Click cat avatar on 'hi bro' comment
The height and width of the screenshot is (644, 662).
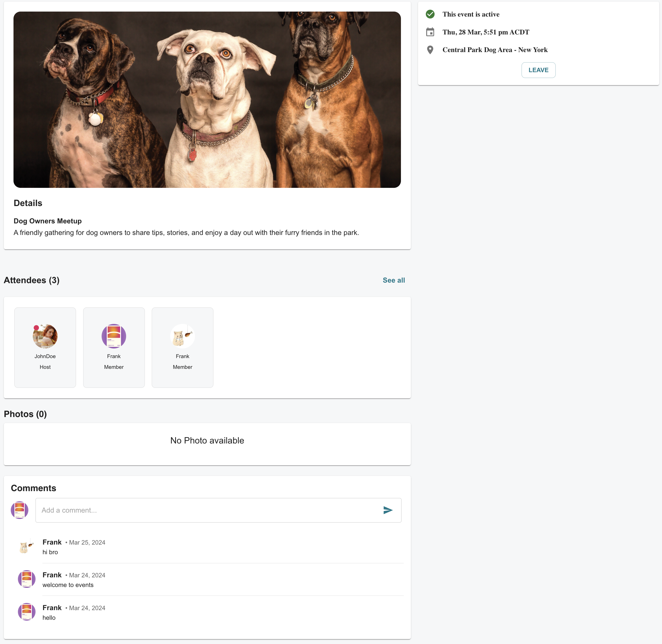point(26,546)
